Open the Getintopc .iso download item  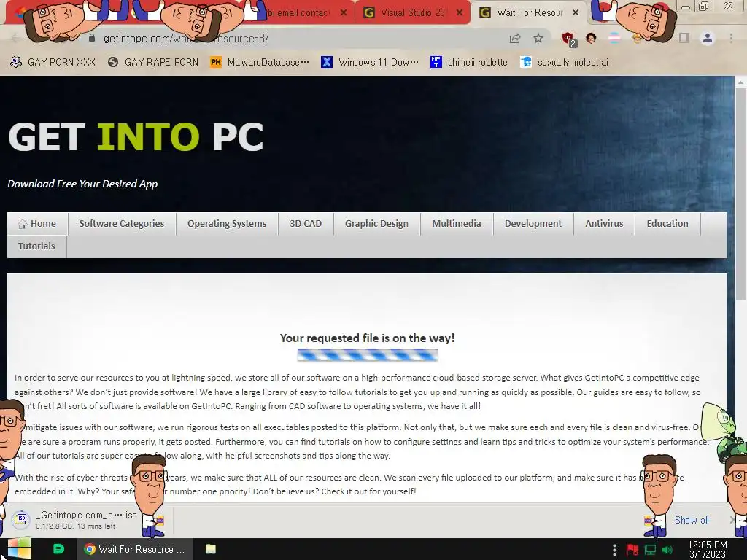click(86, 520)
